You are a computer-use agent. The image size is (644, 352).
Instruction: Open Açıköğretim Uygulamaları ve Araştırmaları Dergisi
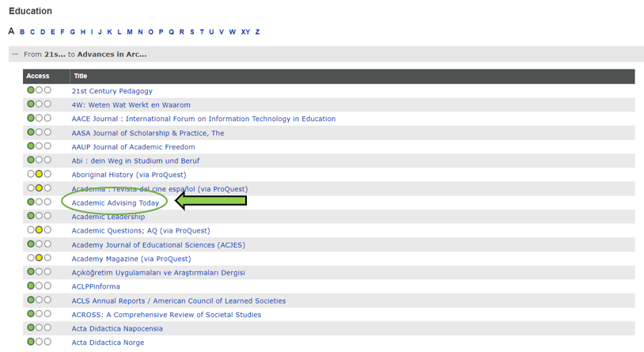158,273
